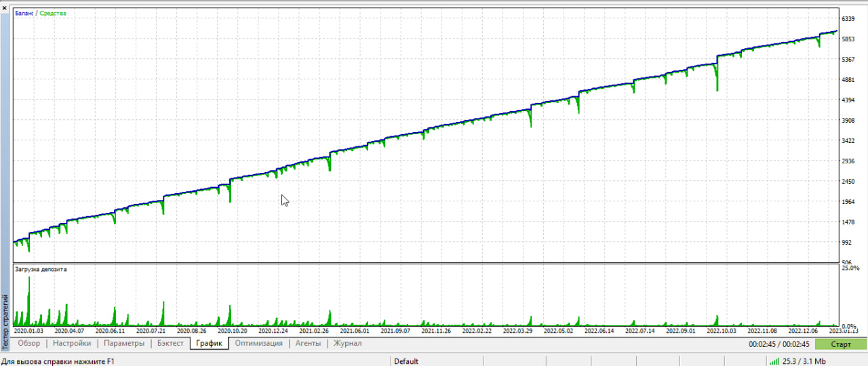Click the 5853 value on the balance axis
The width and height of the screenshot is (868, 366).
tap(849, 39)
